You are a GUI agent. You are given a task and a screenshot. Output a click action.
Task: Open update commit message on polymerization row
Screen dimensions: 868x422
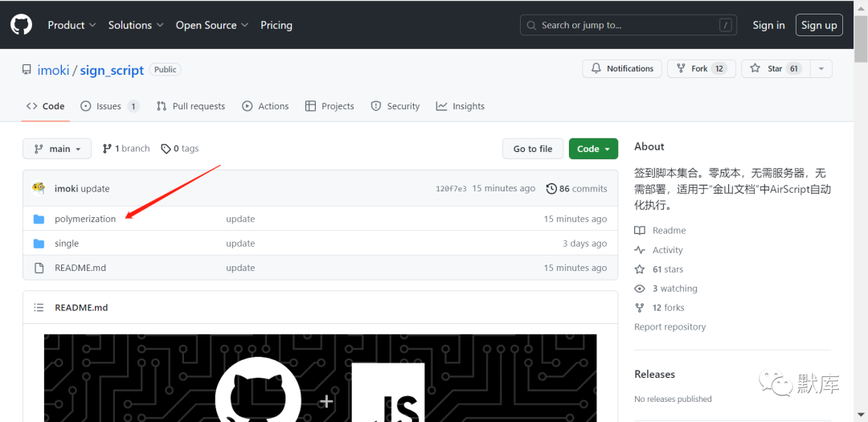click(x=240, y=219)
